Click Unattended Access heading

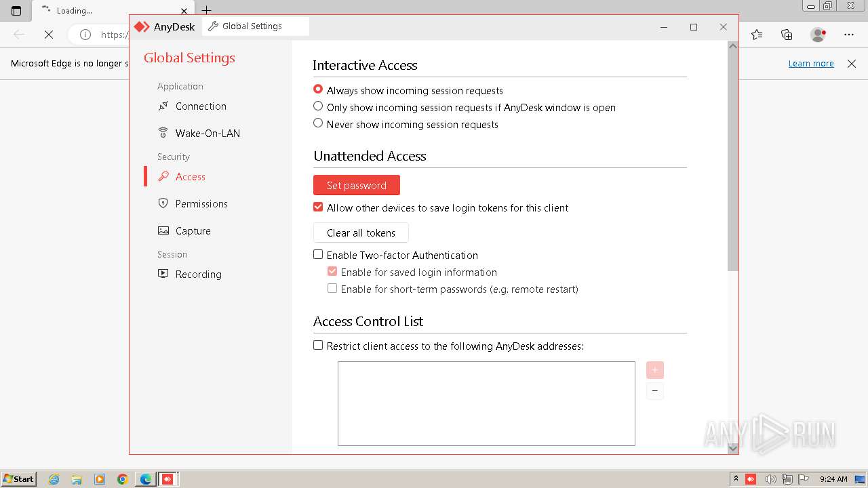coord(370,156)
